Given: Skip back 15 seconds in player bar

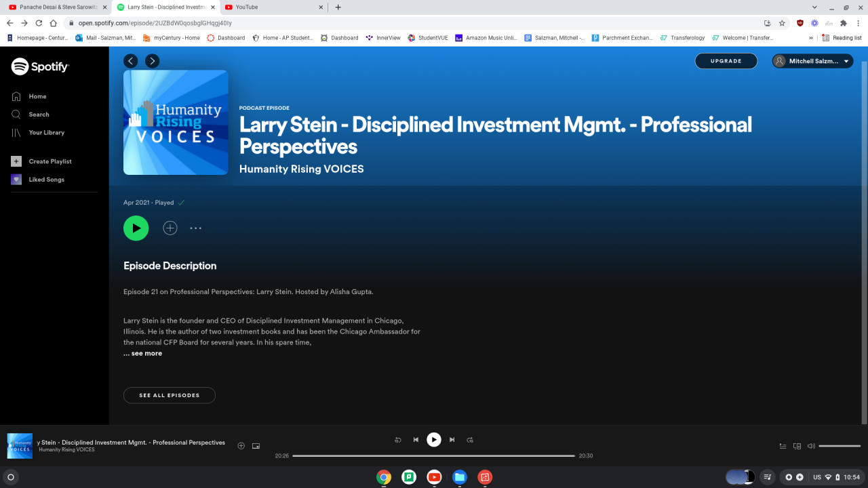Looking at the screenshot, I should 398,440.
